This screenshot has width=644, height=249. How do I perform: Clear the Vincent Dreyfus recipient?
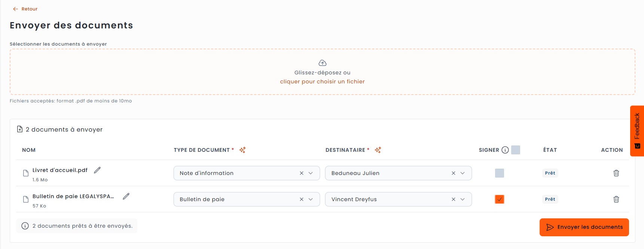[454, 199]
